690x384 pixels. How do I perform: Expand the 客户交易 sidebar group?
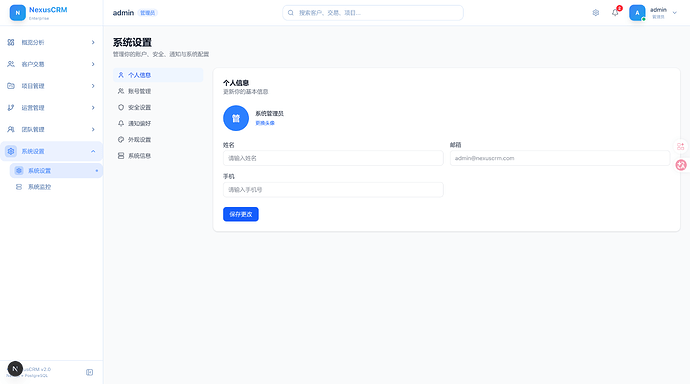click(x=51, y=64)
